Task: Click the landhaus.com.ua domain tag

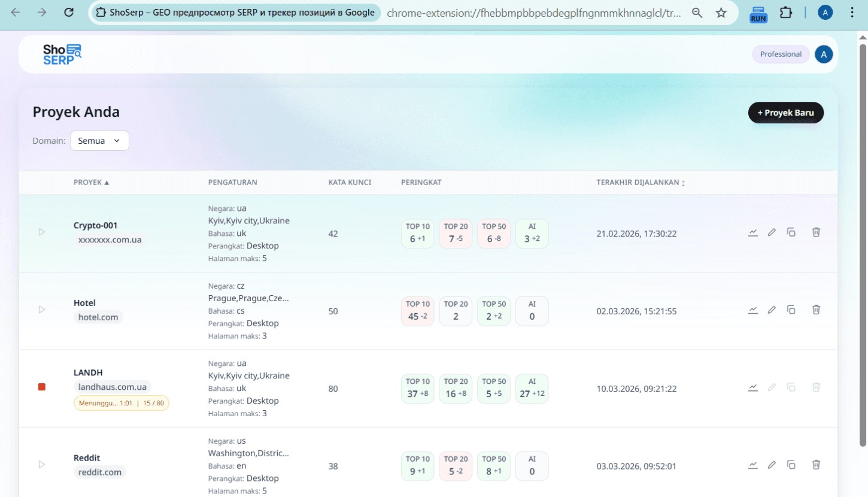Action: [x=113, y=387]
